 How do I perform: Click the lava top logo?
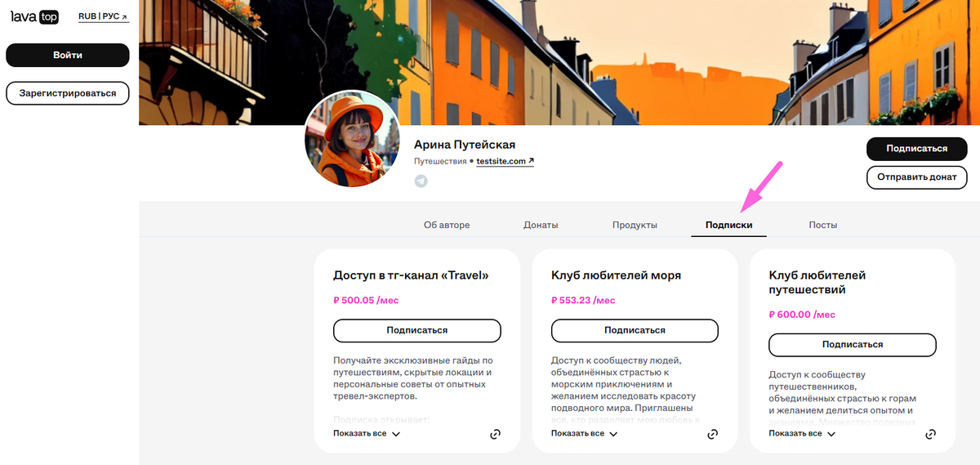34,16
